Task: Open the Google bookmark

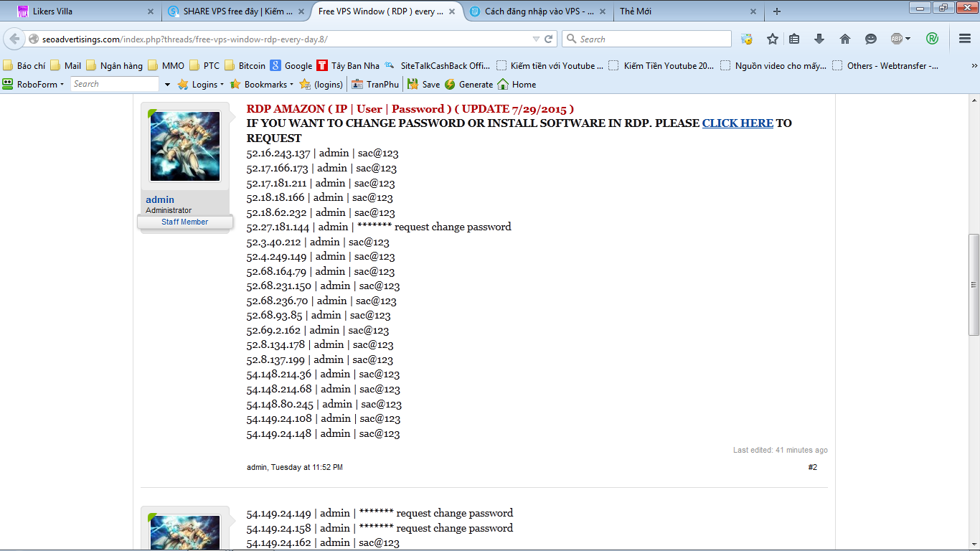Action: (291, 65)
